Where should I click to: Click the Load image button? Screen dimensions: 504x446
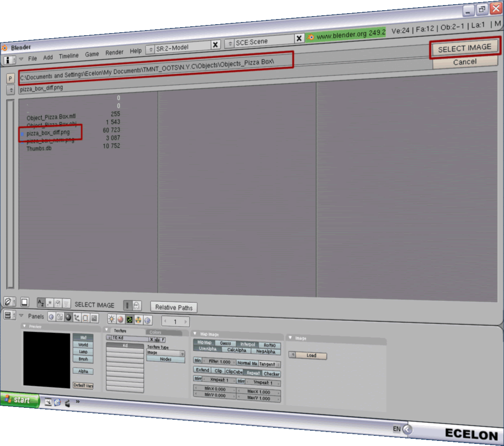(311, 355)
